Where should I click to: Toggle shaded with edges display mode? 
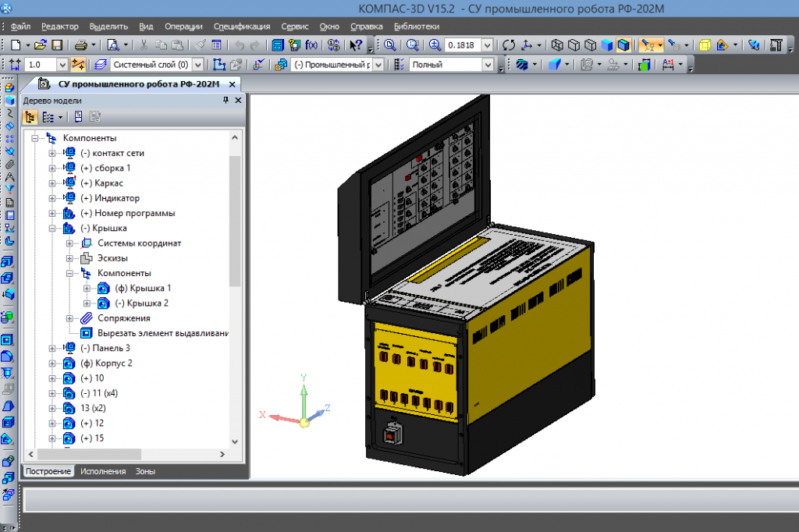click(623, 44)
